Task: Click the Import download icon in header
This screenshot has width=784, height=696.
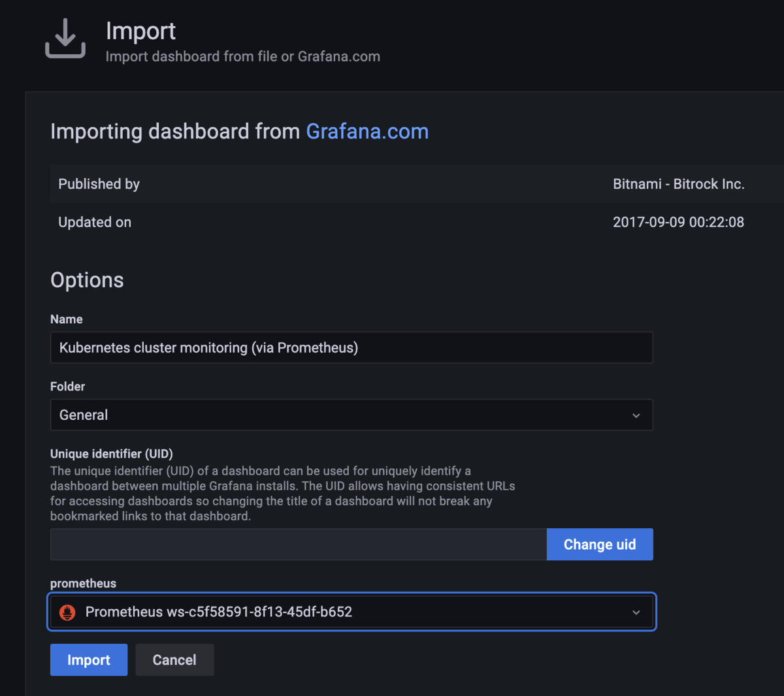Action: coord(65,39)
